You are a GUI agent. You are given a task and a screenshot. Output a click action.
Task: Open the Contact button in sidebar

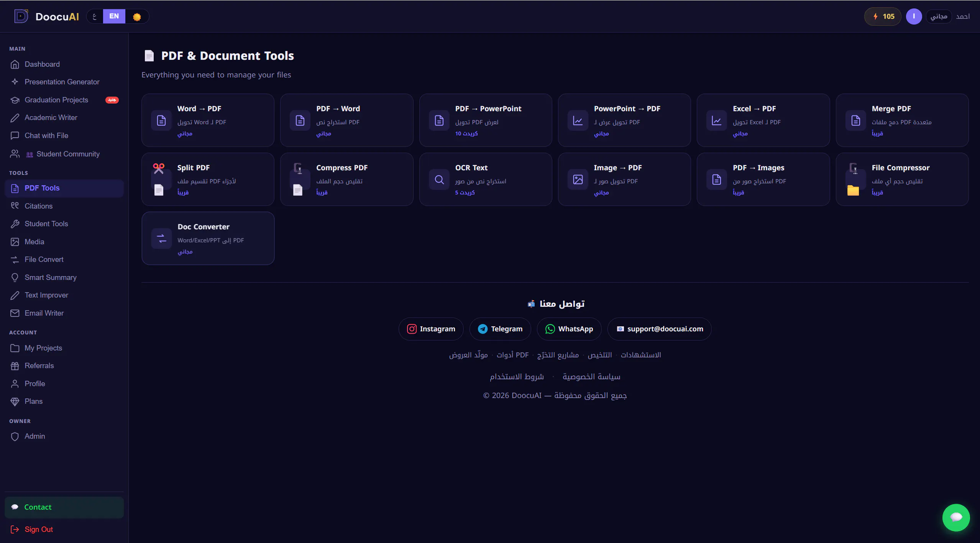click(64, 507)
